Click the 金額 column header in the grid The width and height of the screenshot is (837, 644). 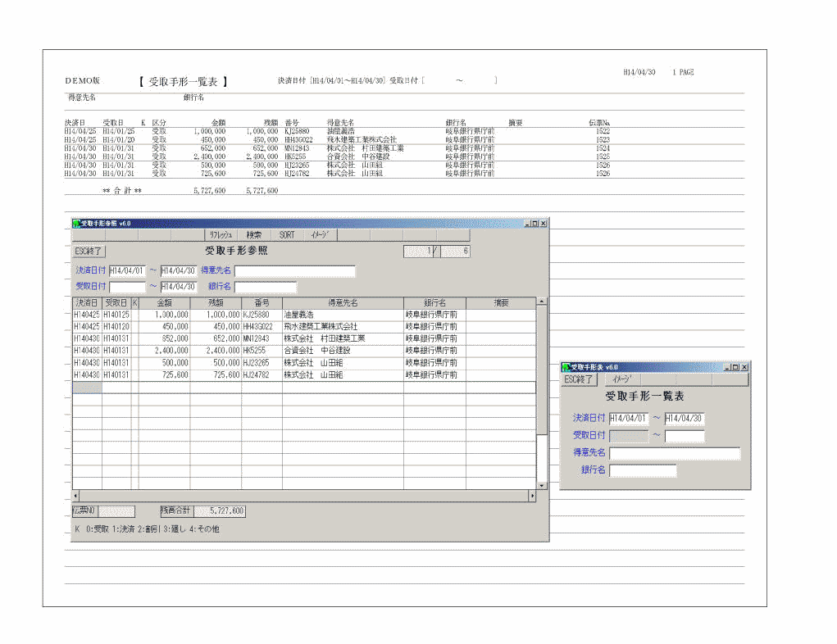pos(165,303)
